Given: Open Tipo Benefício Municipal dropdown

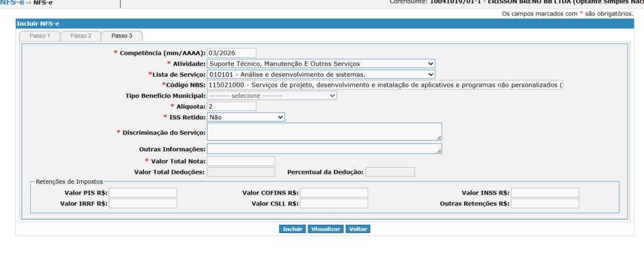Looking at the screenshot, I should [272, 95].
